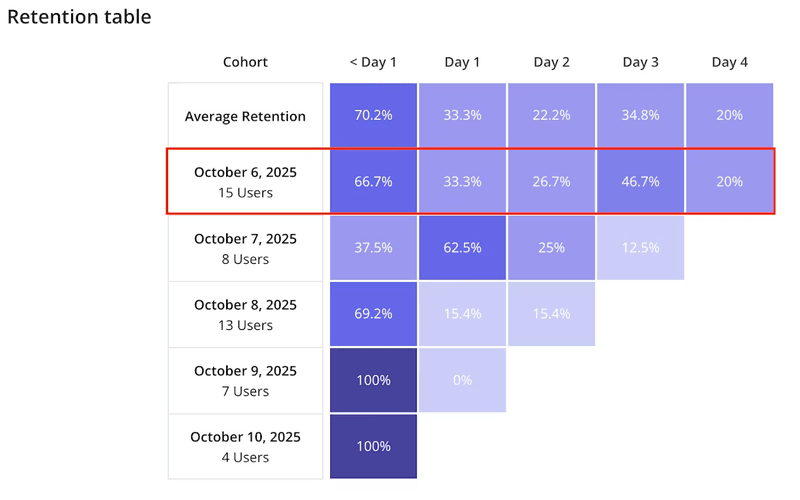Click the 12.5% Day 3 cell
800x500 pixels.
[x=640, y=248]
